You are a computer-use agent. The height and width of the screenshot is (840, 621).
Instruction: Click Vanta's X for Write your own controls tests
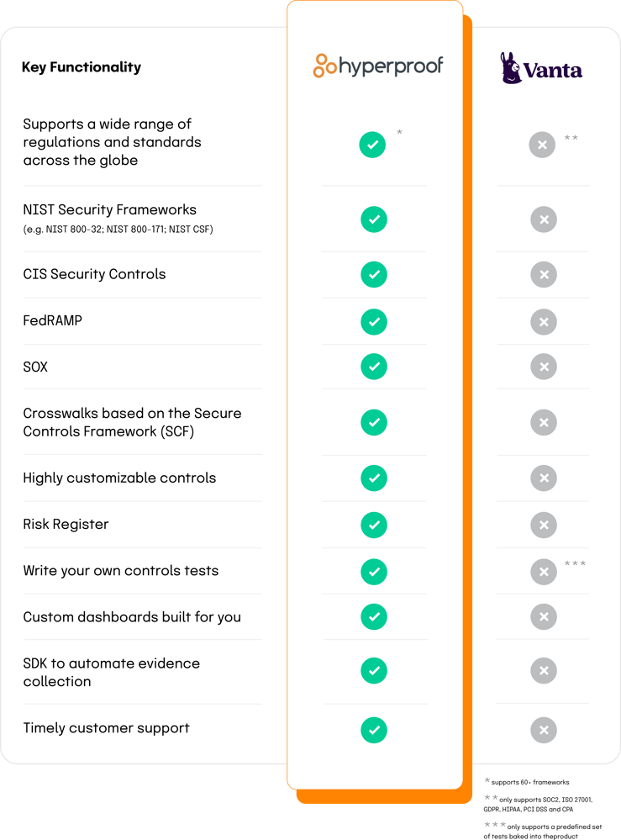[543, 572]
